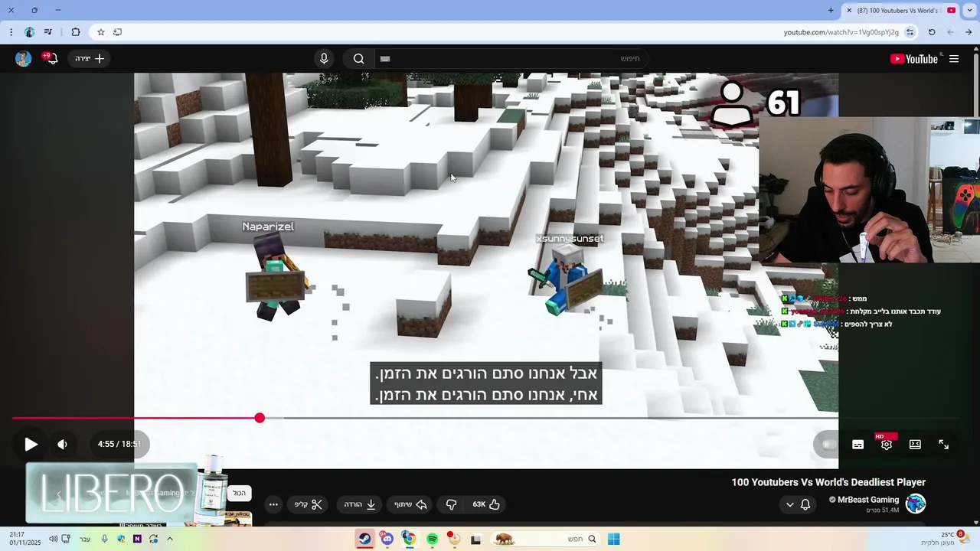Show hidden system tray icons

[x=169, y=539]
